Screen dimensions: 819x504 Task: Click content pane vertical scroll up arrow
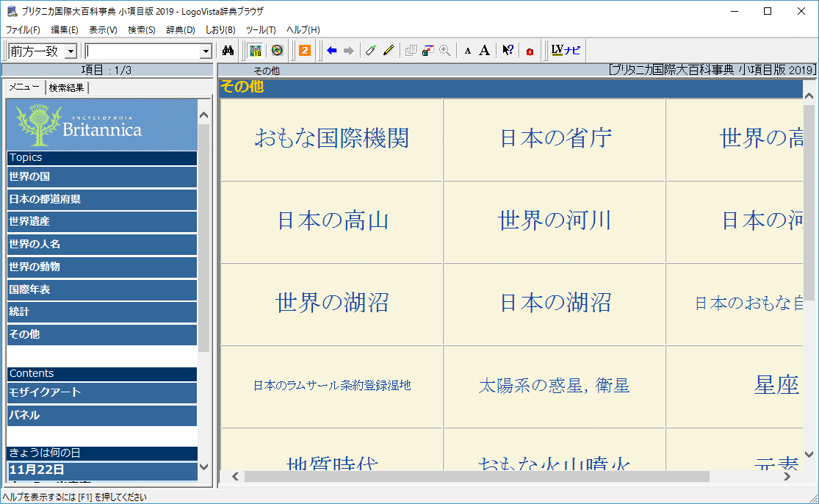pyautogui.click(x=809, y=96)
